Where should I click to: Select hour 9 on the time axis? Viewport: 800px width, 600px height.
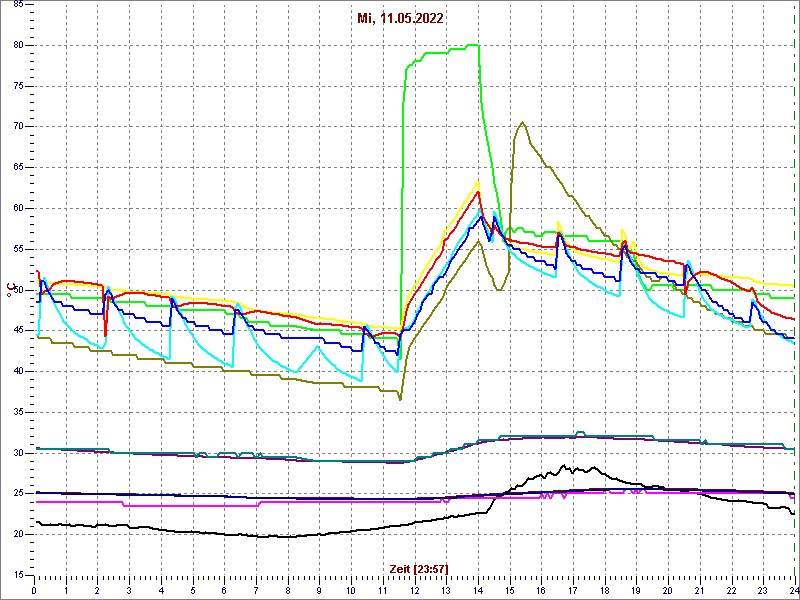(319, 591)
